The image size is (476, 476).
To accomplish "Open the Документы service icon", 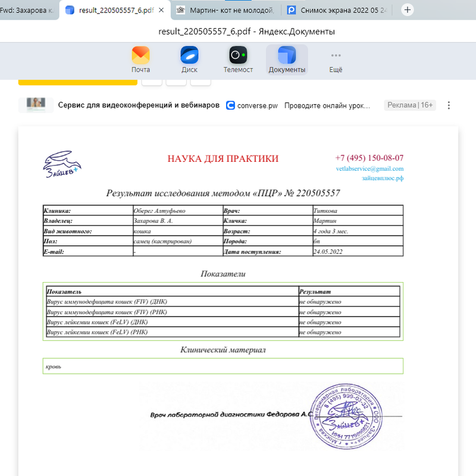I will (287, 59).
